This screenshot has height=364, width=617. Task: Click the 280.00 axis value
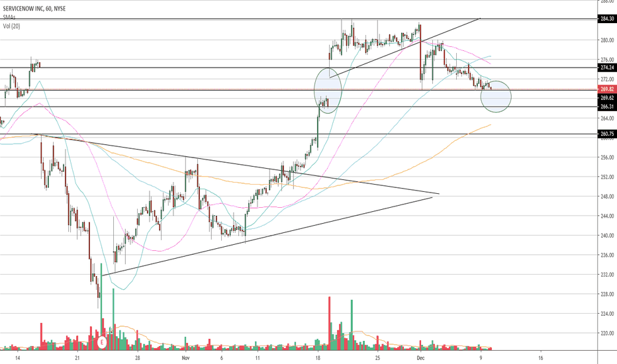[x=607, y=40]
